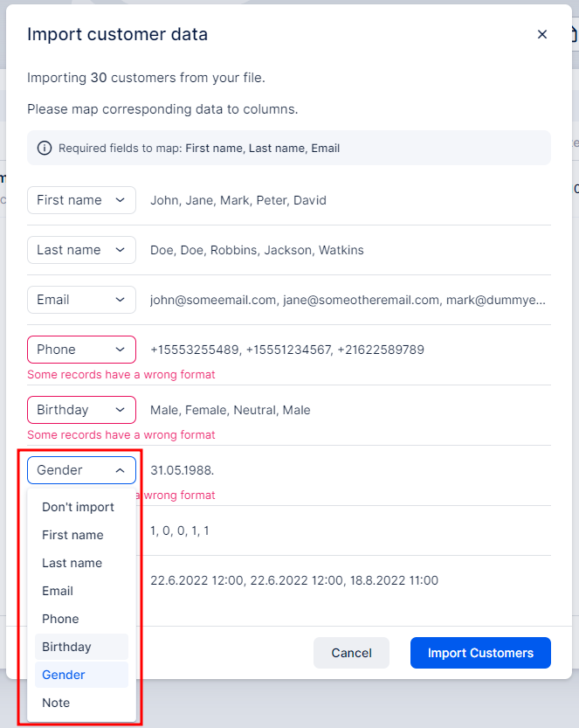Click chevron arrow in Phone dropdown

click(121, 350)
